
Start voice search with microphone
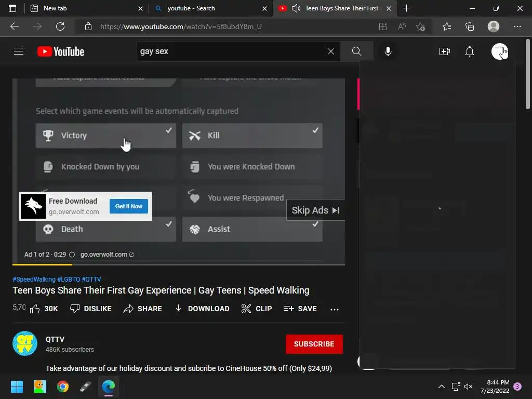(388, 51)
